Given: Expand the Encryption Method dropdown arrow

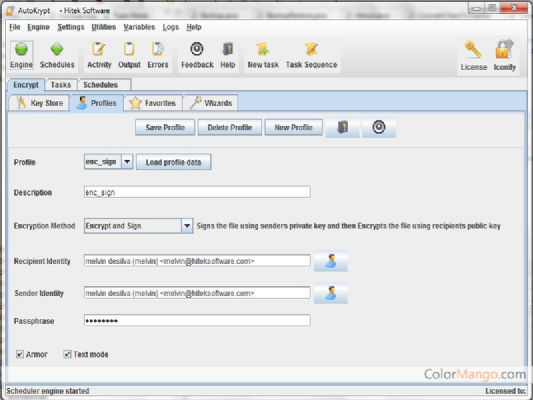Looking at the screenshot, I should [x=187, y=226].
